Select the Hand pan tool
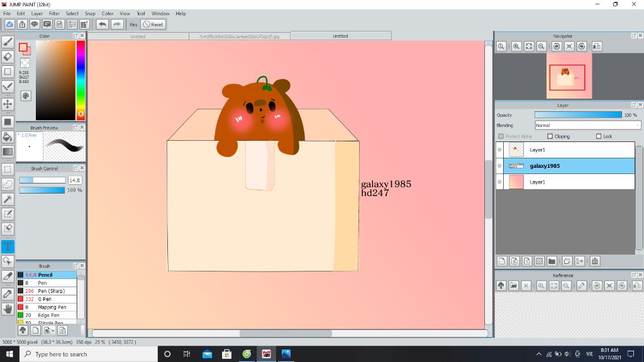Screen dimensions: 644x362 [x=8, y=309]
